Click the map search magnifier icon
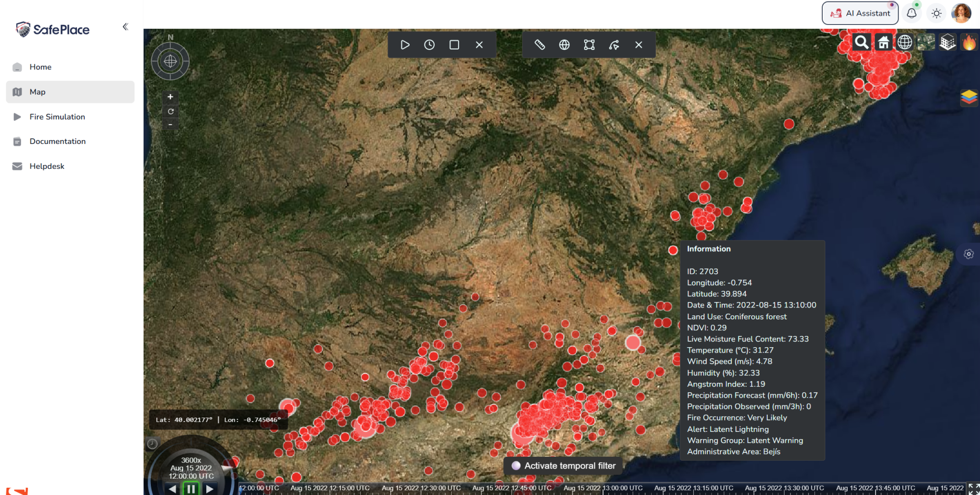 point(861,43)
